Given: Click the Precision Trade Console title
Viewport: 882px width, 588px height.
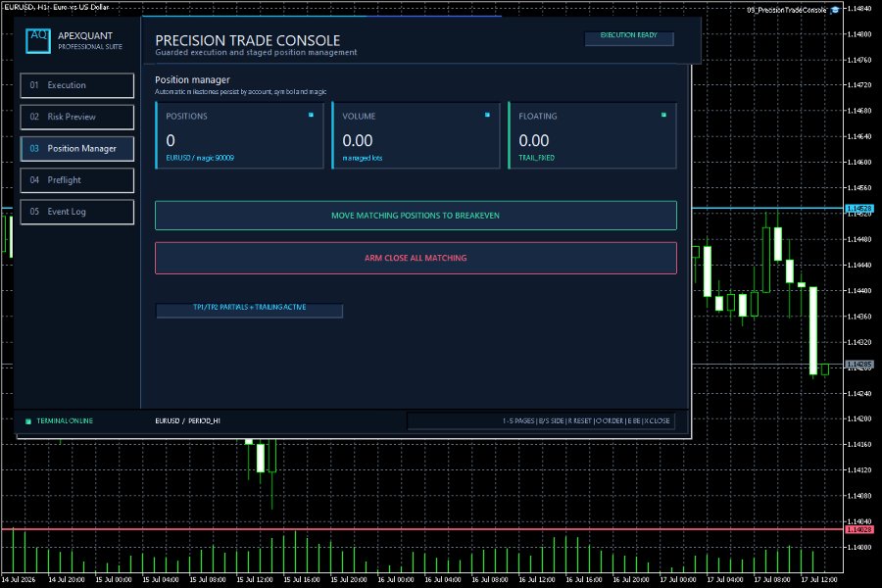Looking at the screenshot, I should (248, 40).
